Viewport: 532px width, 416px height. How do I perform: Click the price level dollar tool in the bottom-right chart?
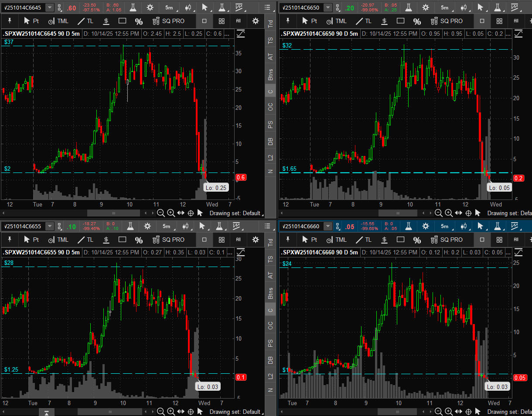pyautogui.click(x=384, y=240)
